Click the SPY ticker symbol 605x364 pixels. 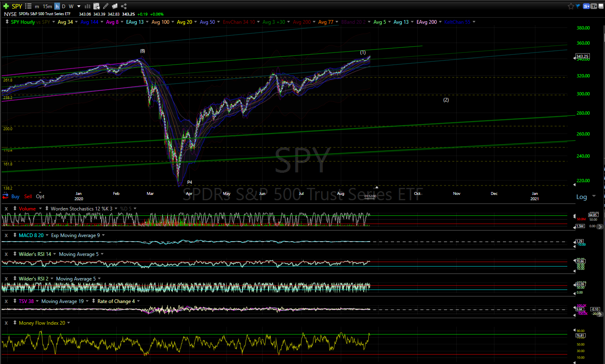coord(17,6)
